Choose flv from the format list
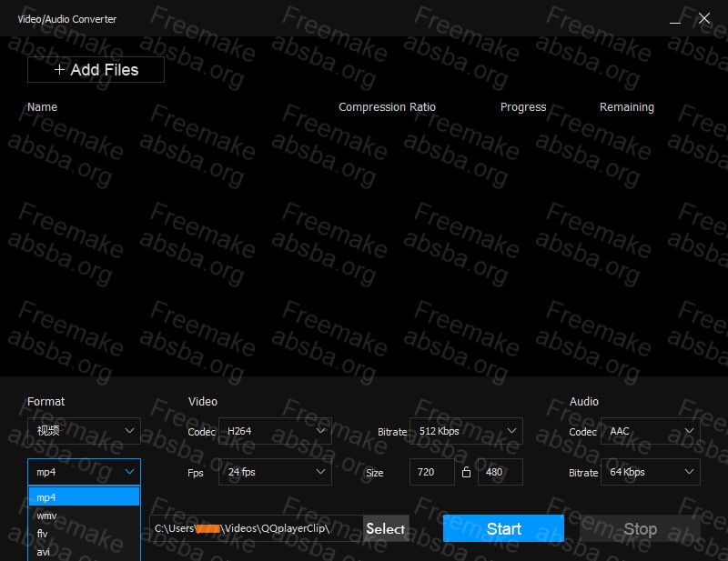 84,534
